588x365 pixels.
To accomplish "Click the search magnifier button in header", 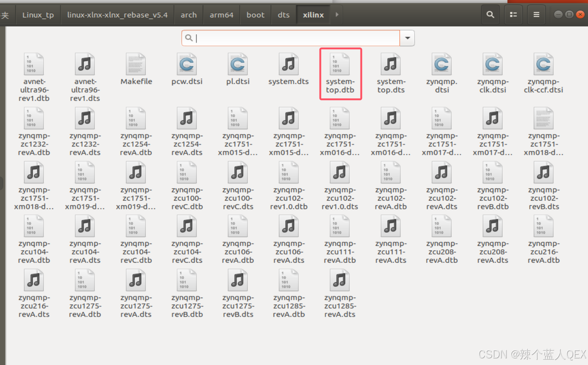I will pos(490,15).
